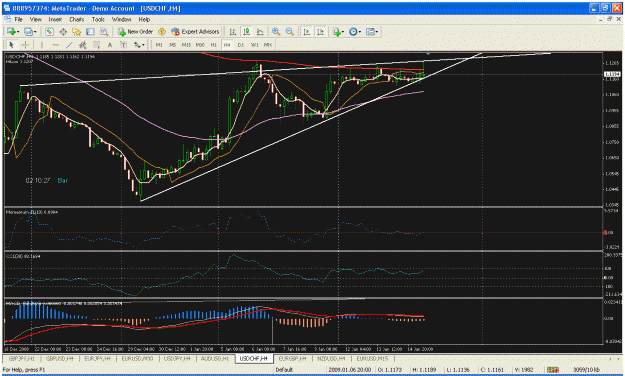Switch to the GBPJPY,H1 chart tab
This screenshot has width=625, height=376.
(22, 358)
